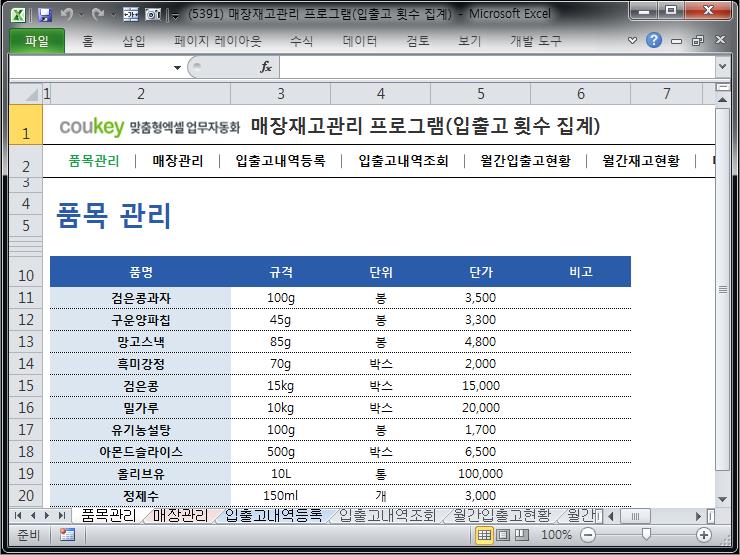Click the 단가 column header cell
740x555 pixels.
[x=481, y=272]
